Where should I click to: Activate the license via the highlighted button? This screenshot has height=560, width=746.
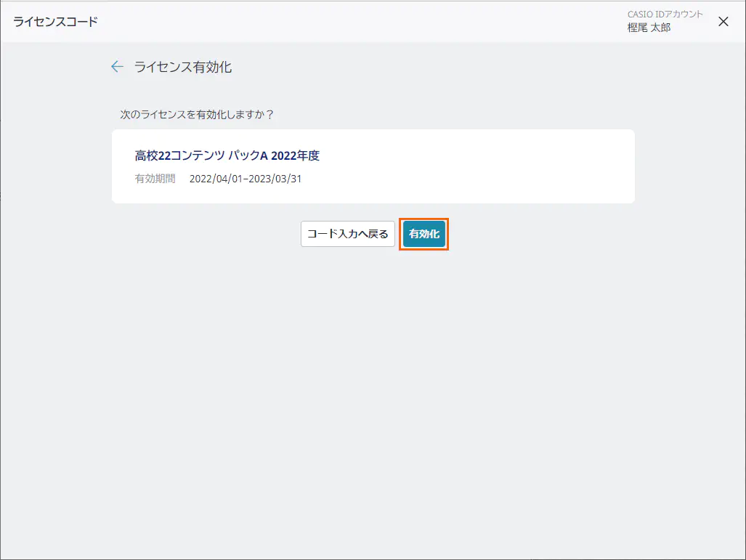coord(423,234)
